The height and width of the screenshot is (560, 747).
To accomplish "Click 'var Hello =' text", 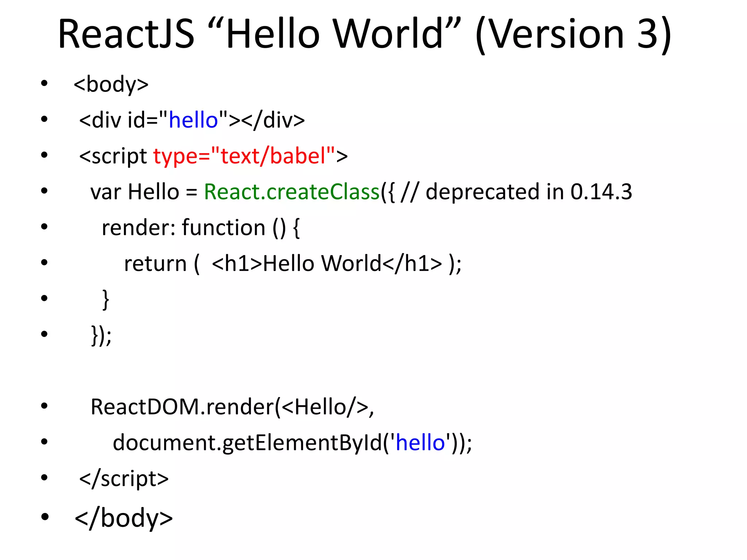I will point(144,192).
